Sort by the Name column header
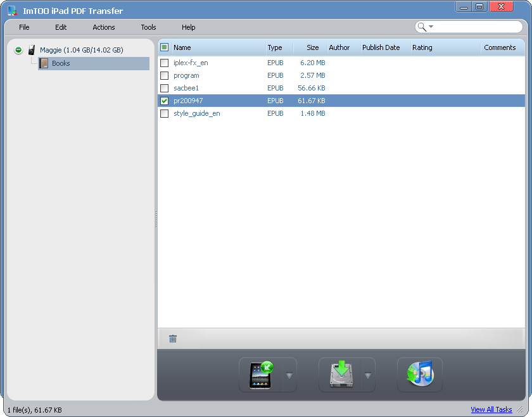This screenshot has width=532, height=417. (x=218, y=47)
